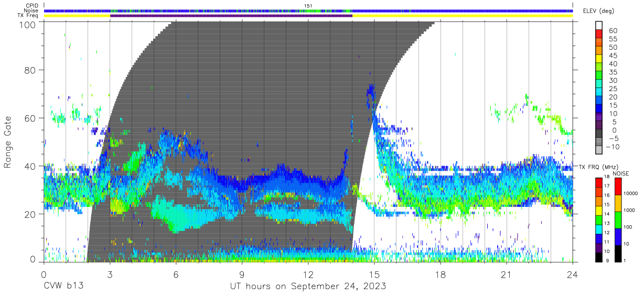
Task: Click the black 9–10 segment of TX FRQ colorbar
Action: 599,257
